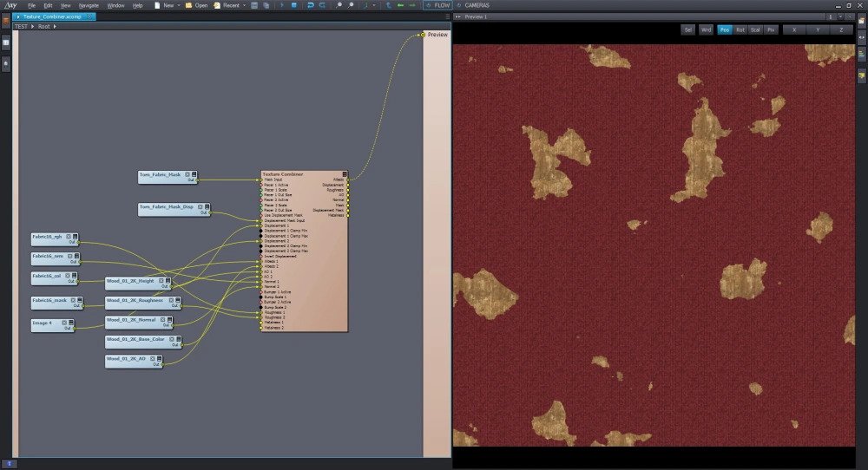Open options icon on Fabric16_mask node
Image resolution: width=868 pixels, height=470 pixels.
coord(80,300)
